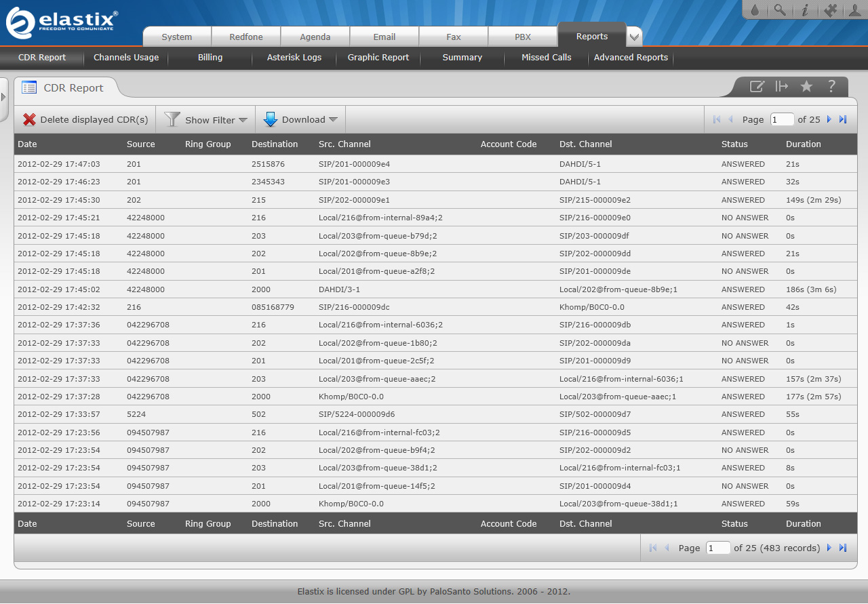Click the italic 'i' information icon
The height and width of the screenshot is (604, 868).
tap(805, 9)
